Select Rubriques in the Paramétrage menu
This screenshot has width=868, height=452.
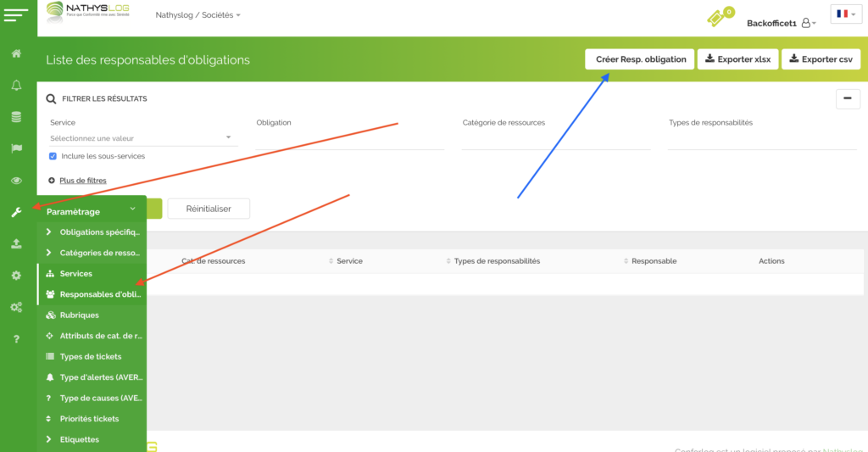79,315
